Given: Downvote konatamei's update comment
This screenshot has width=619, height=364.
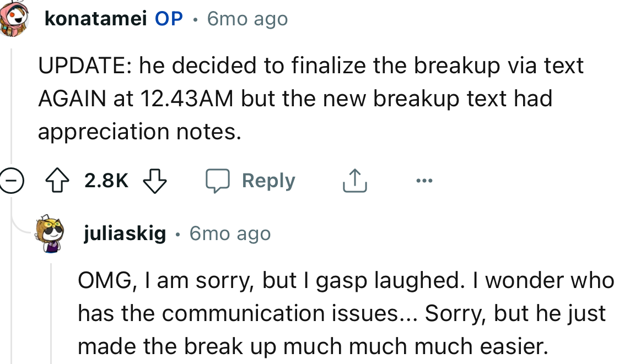Looking at the screenshot, I should (154, 180).
